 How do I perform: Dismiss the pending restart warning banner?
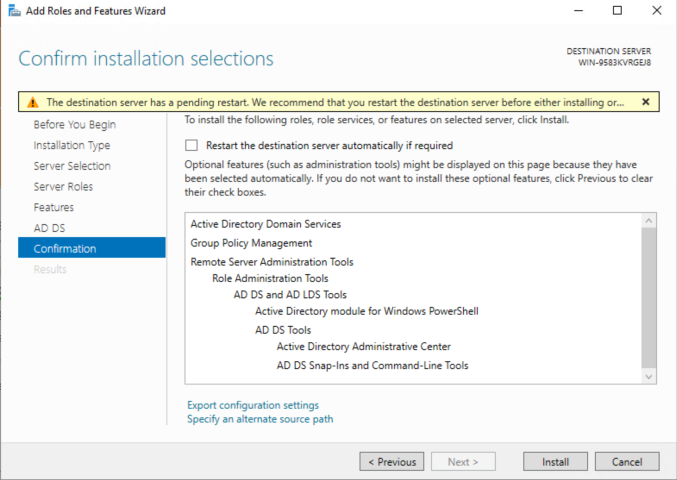(x=645, y=102)
